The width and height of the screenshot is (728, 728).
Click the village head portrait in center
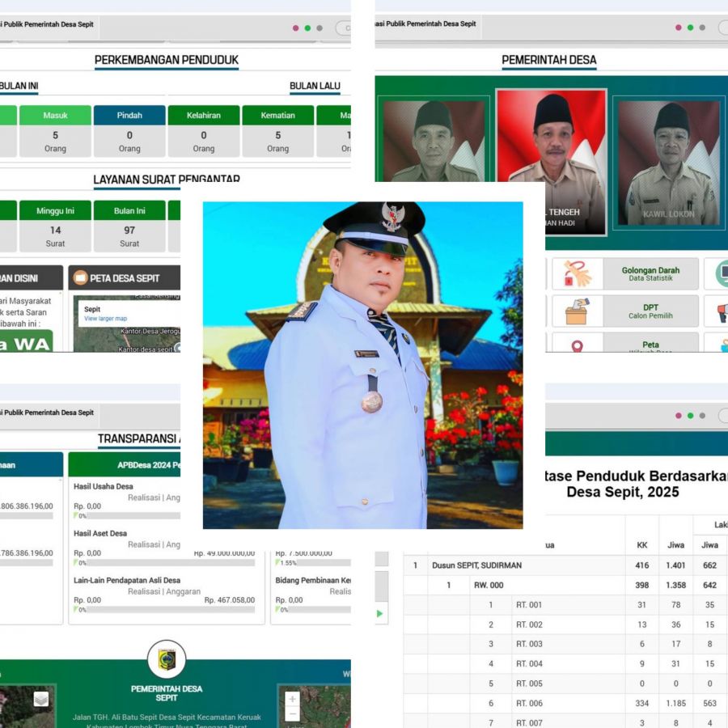pos(362,365)
